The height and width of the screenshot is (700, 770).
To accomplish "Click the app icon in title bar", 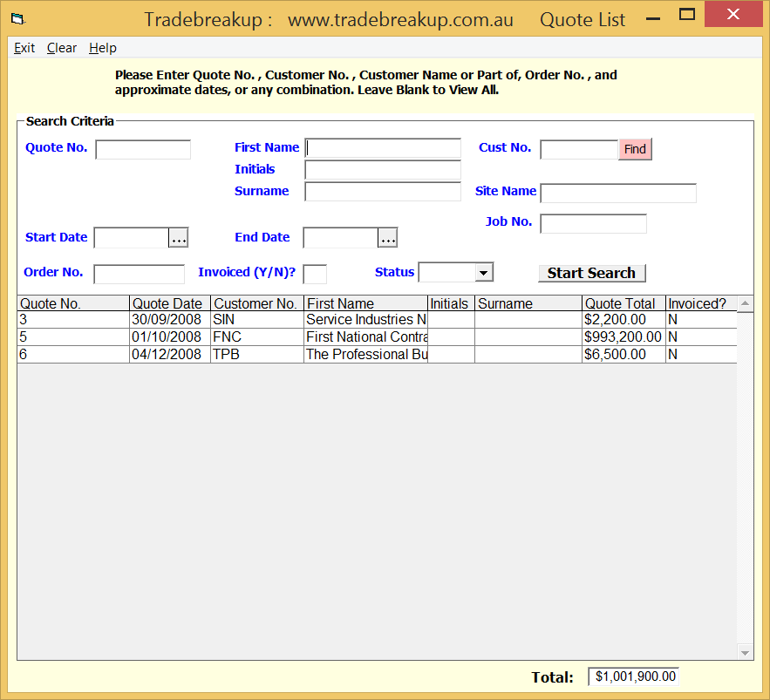I will 17,17.
